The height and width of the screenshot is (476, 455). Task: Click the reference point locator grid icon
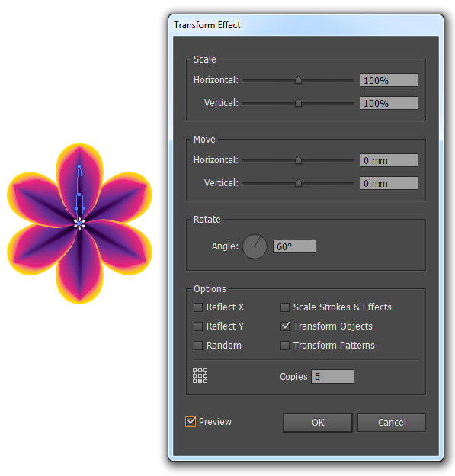point(200,376)
